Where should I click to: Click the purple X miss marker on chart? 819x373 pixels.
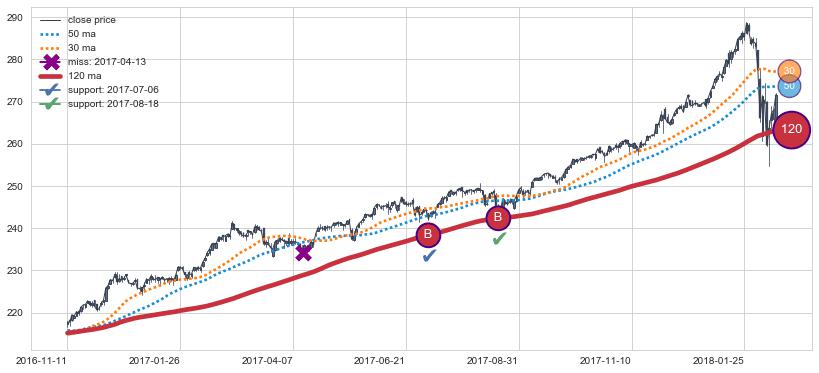303,253
